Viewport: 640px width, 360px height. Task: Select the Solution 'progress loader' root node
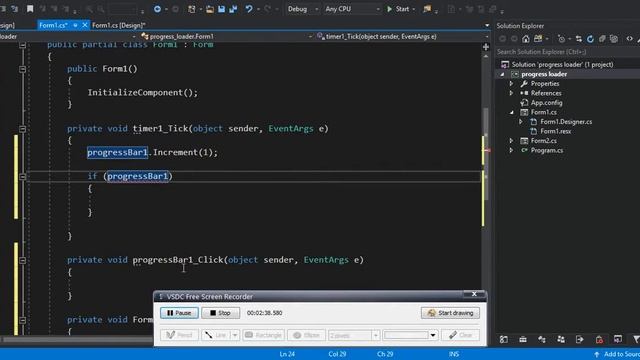tap(562, 64)
